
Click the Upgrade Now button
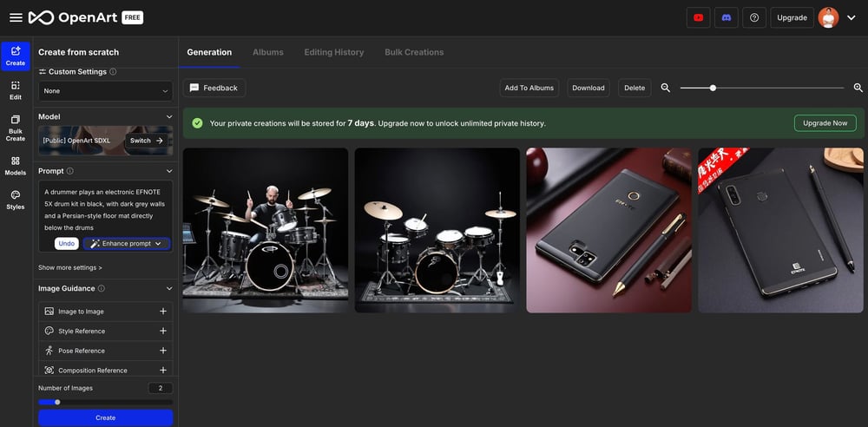[x=825, y=123]
